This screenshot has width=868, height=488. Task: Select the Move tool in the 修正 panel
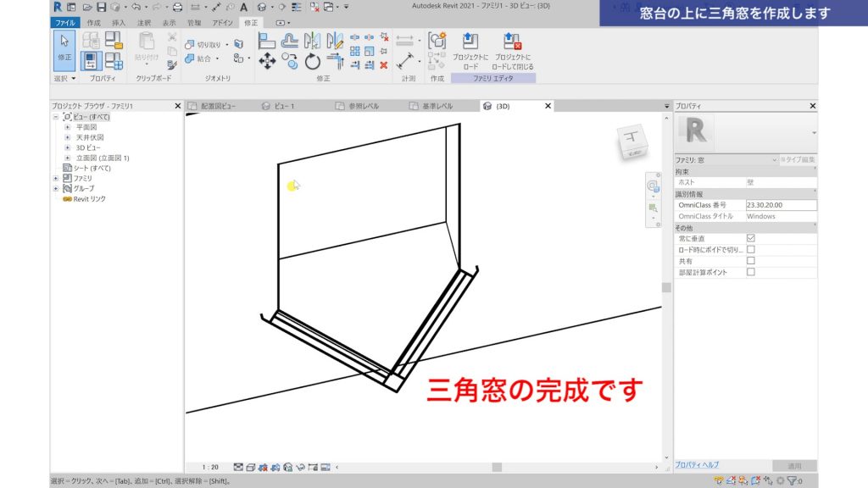(269, 60)
